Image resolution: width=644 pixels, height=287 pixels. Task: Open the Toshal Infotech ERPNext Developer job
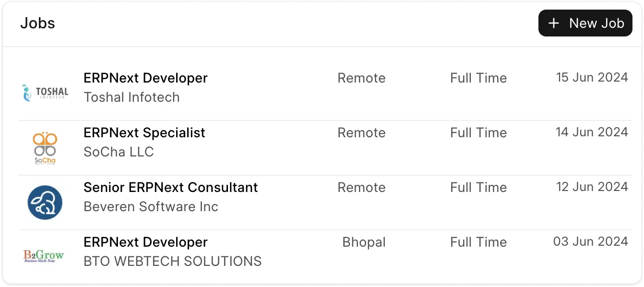click(145, 78)
